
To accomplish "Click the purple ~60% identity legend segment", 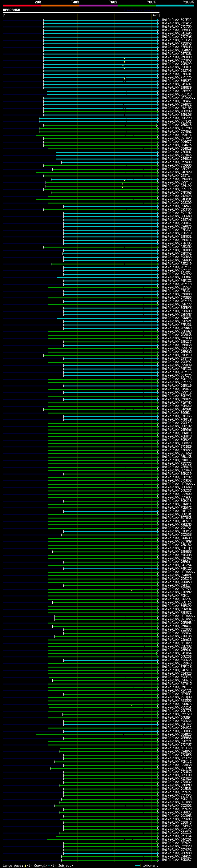I will pos(99,6).
